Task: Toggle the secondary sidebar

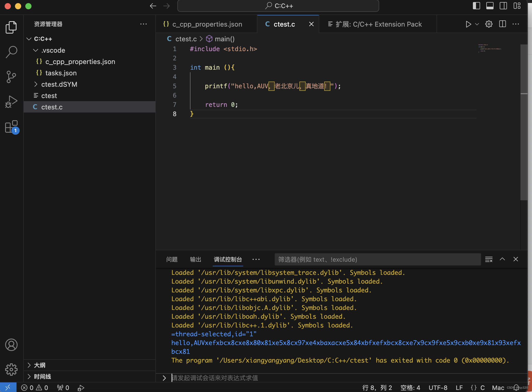Action: [503, 6]
